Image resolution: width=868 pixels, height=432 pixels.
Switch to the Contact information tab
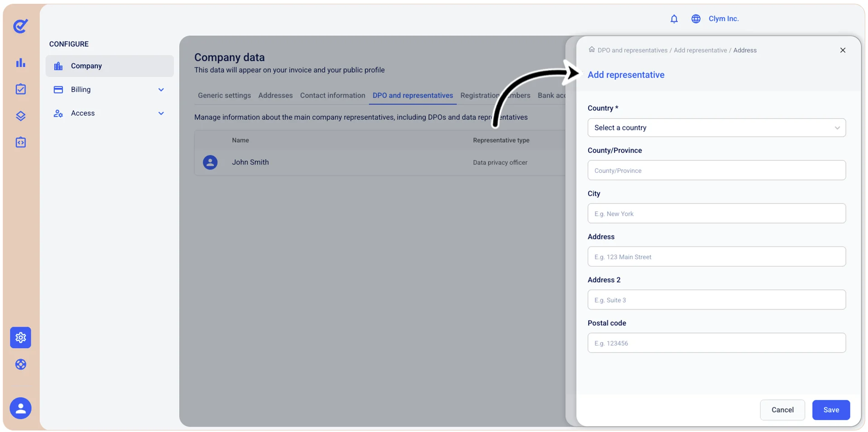pyautogui.click(x=332, y=95)
